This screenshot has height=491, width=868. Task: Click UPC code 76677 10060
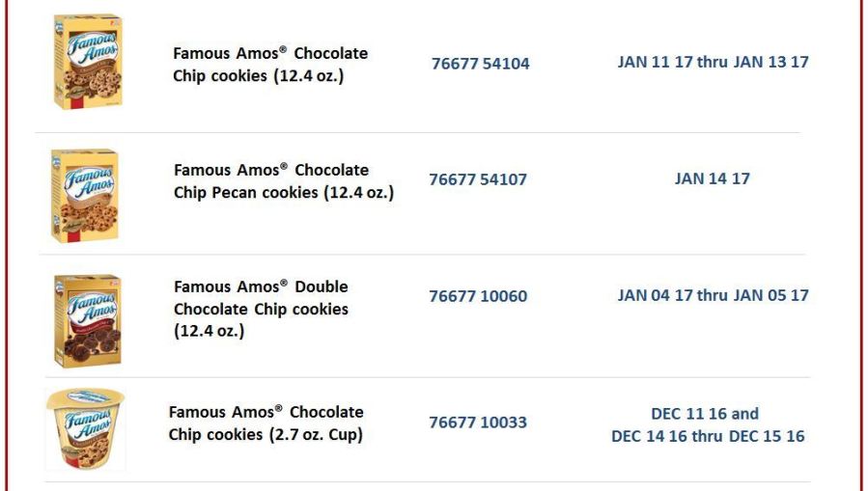click(x=478, y=296)
